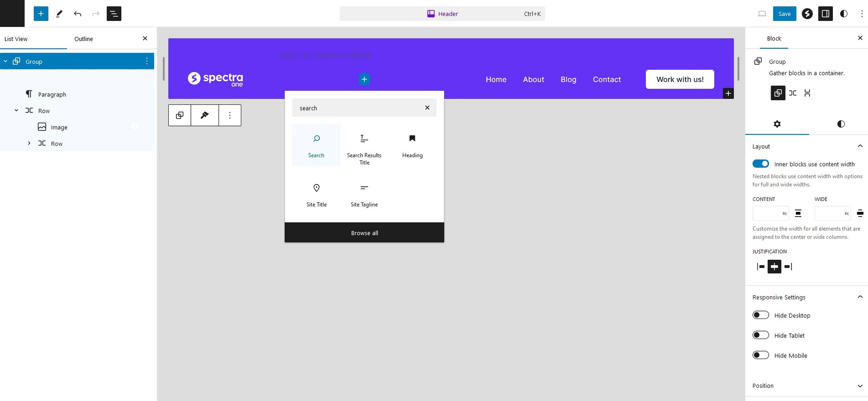This screenshot has width=868, height=401.
Task: Click the black add block button
Action: tap(728, 94)
